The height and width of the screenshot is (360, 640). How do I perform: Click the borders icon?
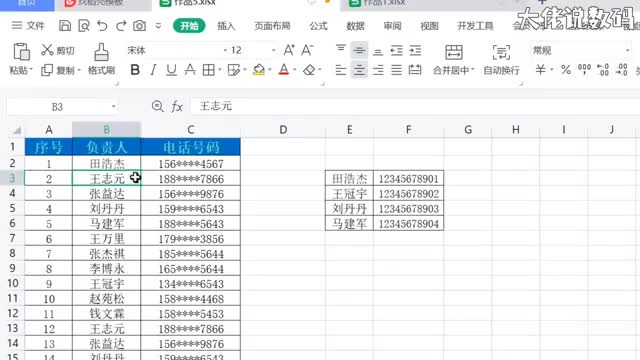209,70
